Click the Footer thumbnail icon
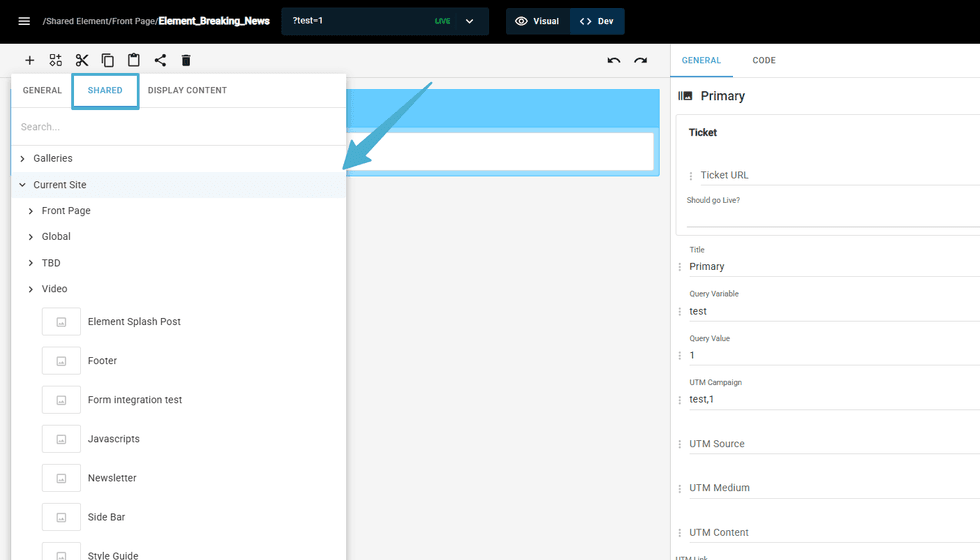Viewport: 980px width, 560px height. pyautogui.click(x=61, y=361)
